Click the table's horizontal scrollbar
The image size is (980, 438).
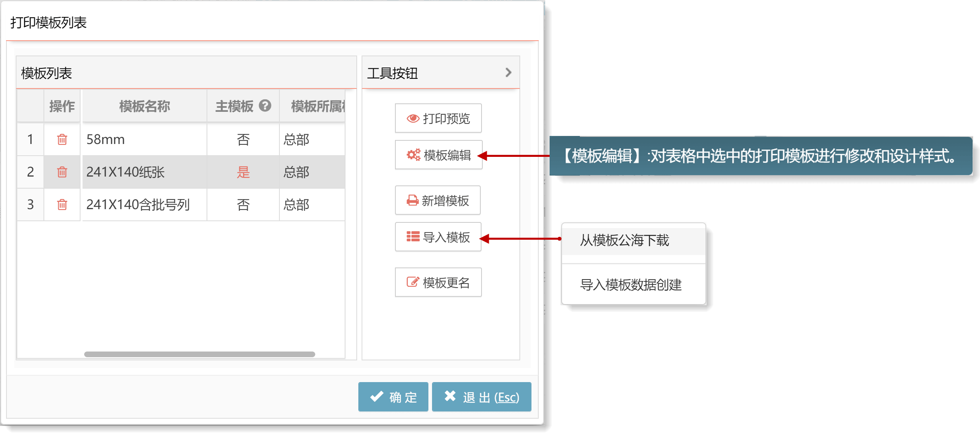[x=199, y=354]
